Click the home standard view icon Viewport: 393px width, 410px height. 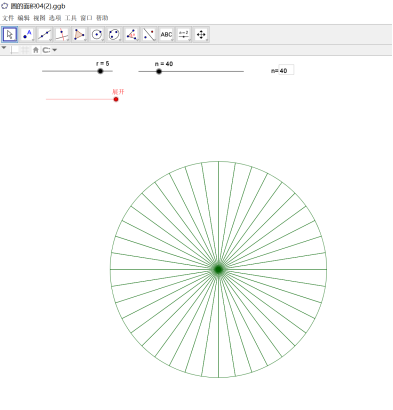[x=36, y=50]
